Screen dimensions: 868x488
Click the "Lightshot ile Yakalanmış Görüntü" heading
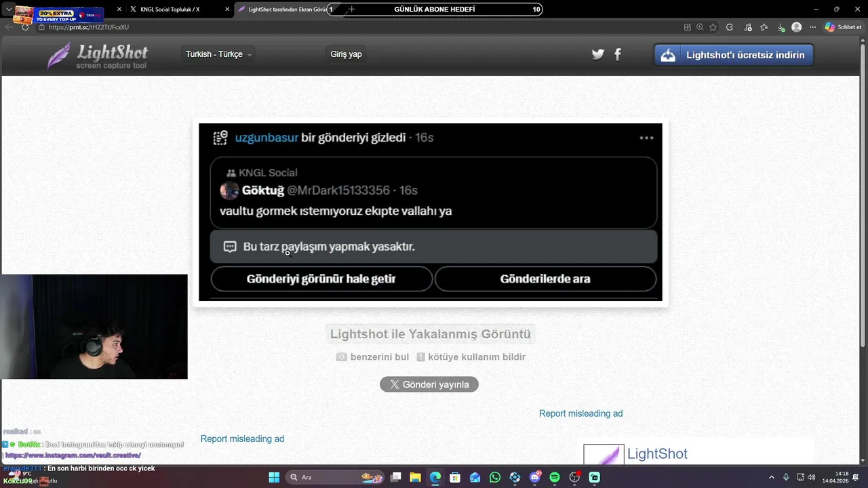[x=430, y=334]
